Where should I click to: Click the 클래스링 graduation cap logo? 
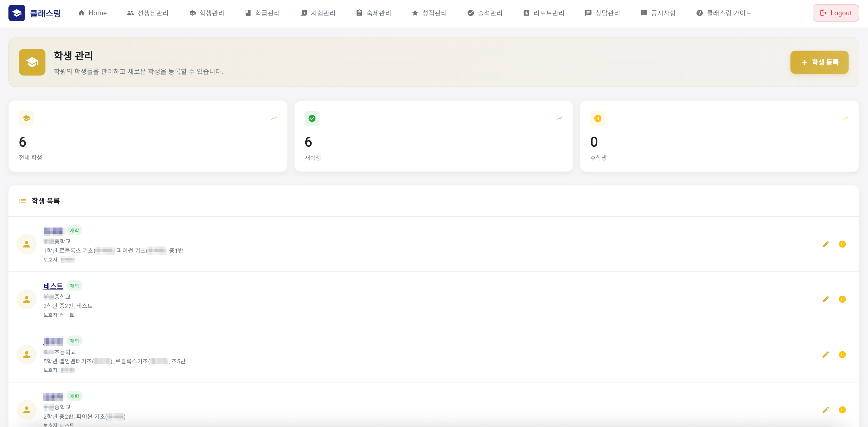tap(17, 13)
